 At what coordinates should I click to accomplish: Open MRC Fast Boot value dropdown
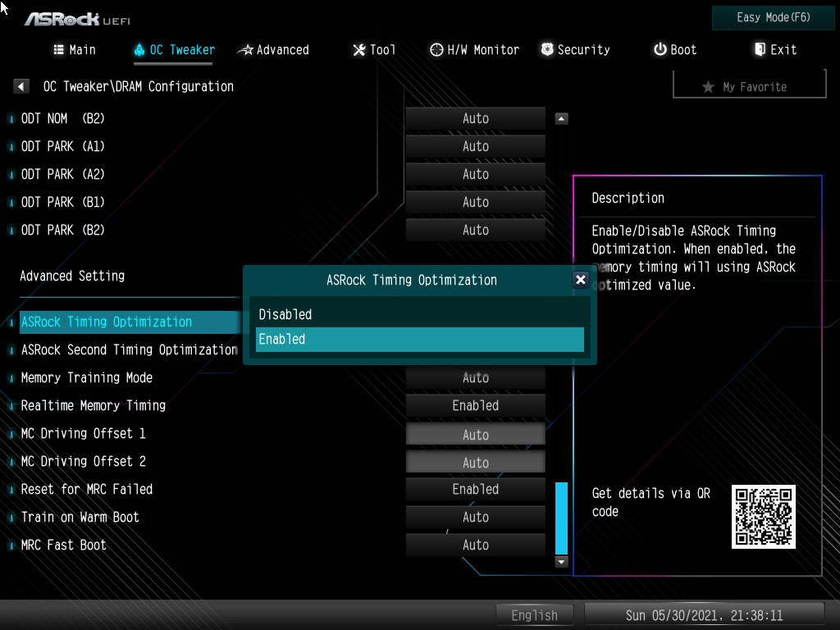(x=476, y=545)
